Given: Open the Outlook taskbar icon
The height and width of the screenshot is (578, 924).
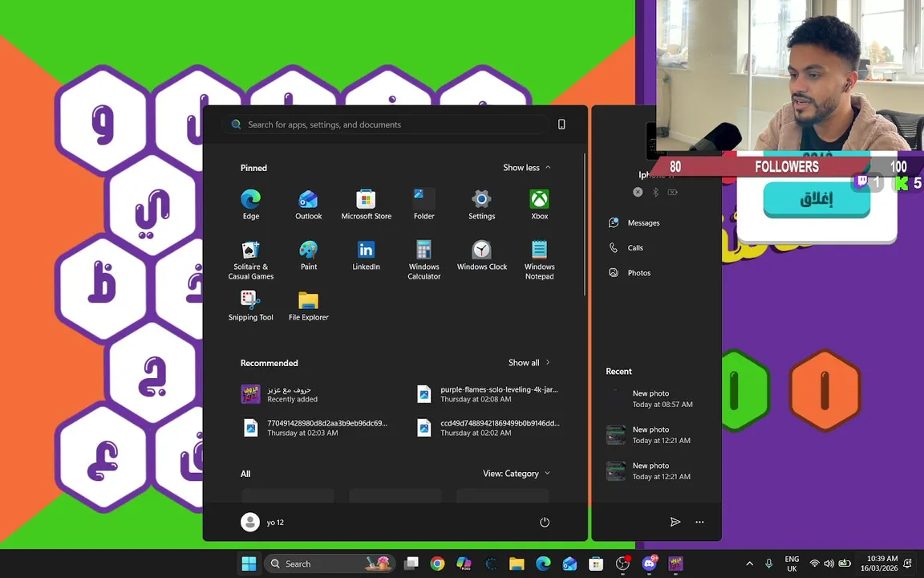Looking at the screenshot, I should click(x=569, y=564).
